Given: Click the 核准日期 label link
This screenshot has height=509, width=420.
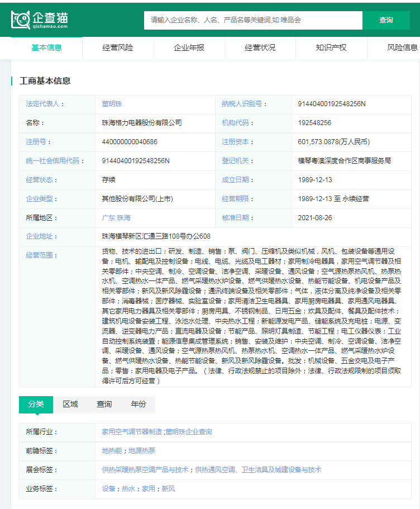Looking at the screenshot, I should coord(235,218).
